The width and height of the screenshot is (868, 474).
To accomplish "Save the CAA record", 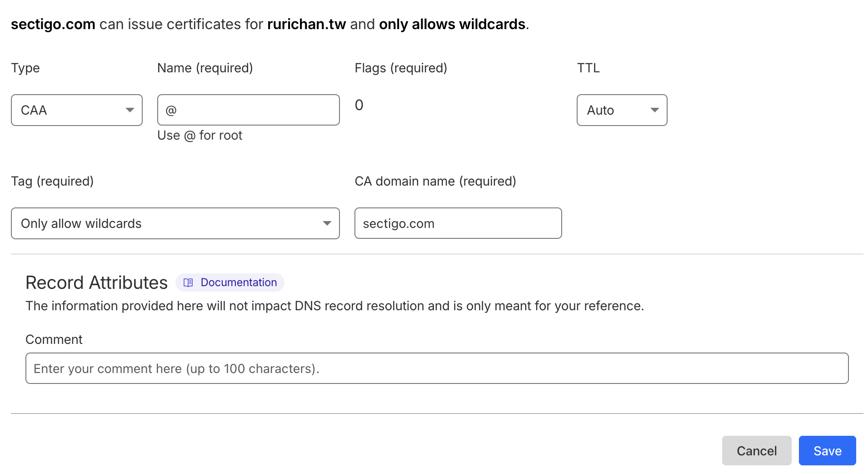I will tap(827, 451).
